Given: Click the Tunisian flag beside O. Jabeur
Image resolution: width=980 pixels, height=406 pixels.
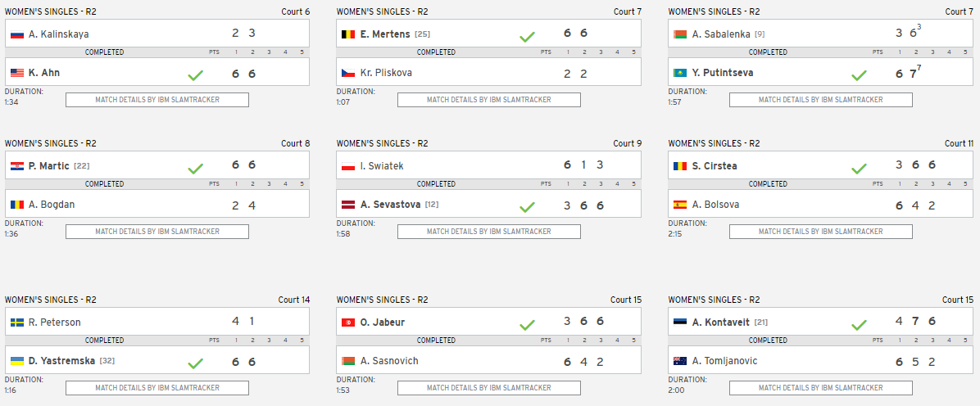Looking at the screenshot, I should click(x=348, y=323).
